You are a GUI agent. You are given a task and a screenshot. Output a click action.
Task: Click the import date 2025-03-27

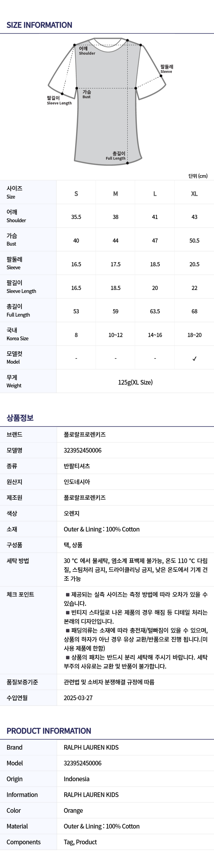click(78, 698)
